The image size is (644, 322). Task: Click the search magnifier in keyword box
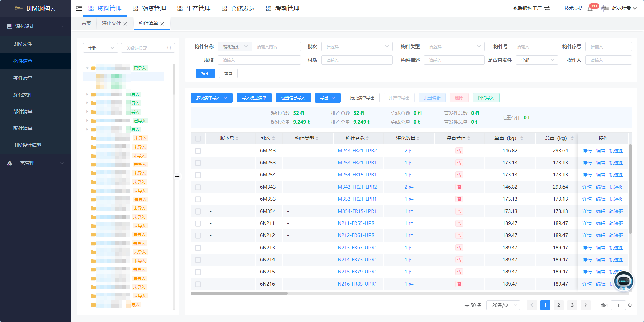[169, 48]
